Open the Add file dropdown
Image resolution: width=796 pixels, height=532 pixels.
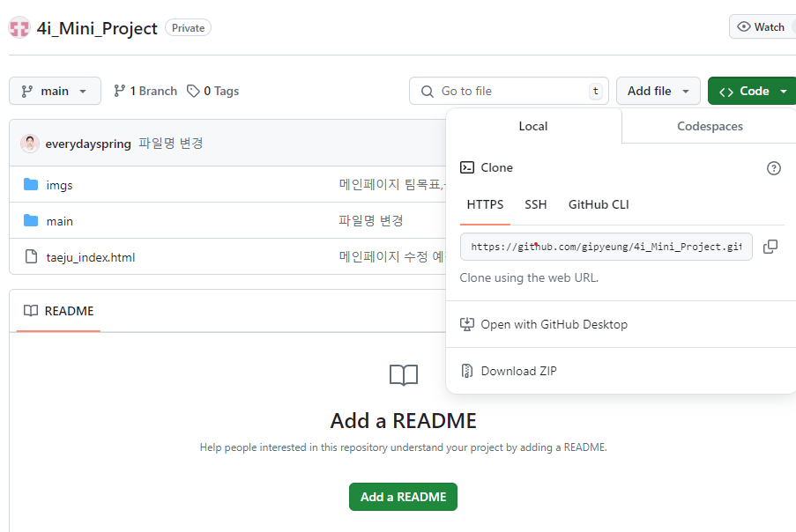[x=658, y=90]
